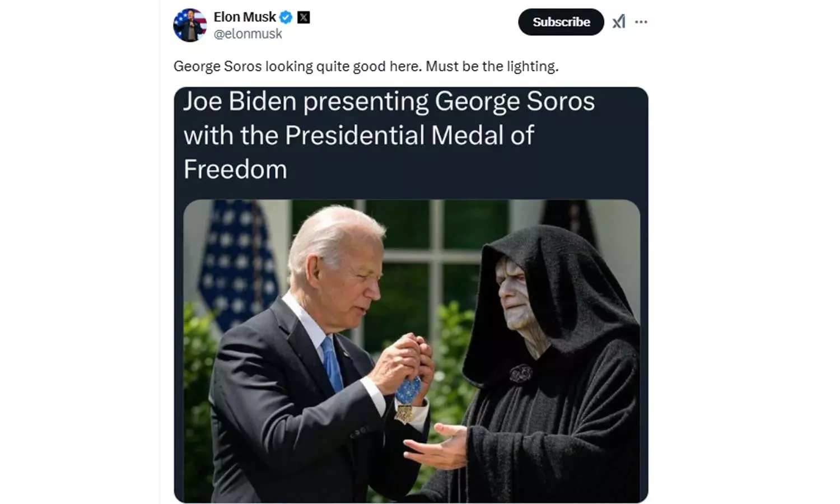
Task: Click the X affiliate badge beside name
Action: coord(304,17)
